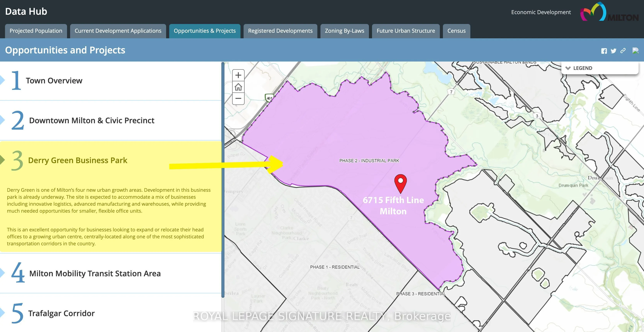This screenshot has width=644, height=332.
Task: Click the broken image icon in header
Action: click(x=635, y=50)
